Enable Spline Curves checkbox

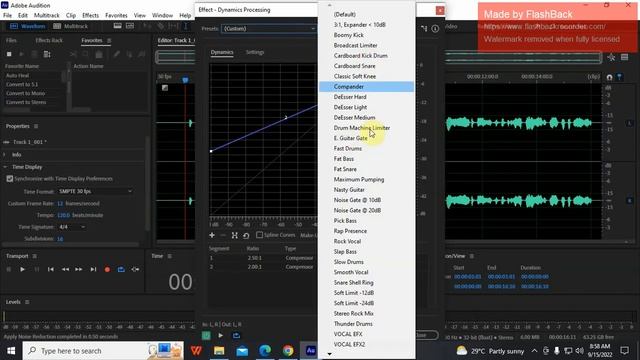coord(259,235)
